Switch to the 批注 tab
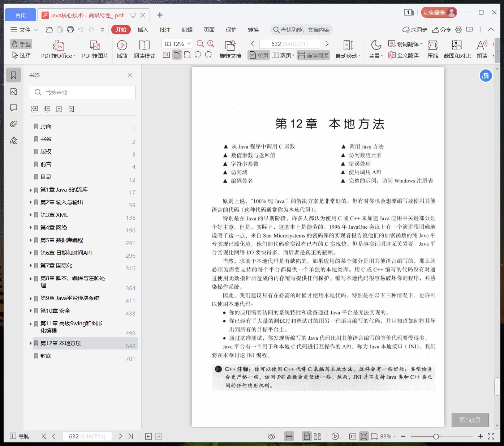The image size is (504, 446). coord(165,30)
